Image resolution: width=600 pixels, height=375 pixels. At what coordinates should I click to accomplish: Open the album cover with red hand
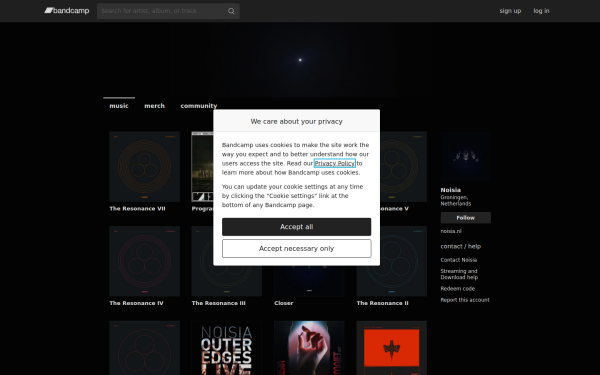pyautogui.click(x=309, y=348)
